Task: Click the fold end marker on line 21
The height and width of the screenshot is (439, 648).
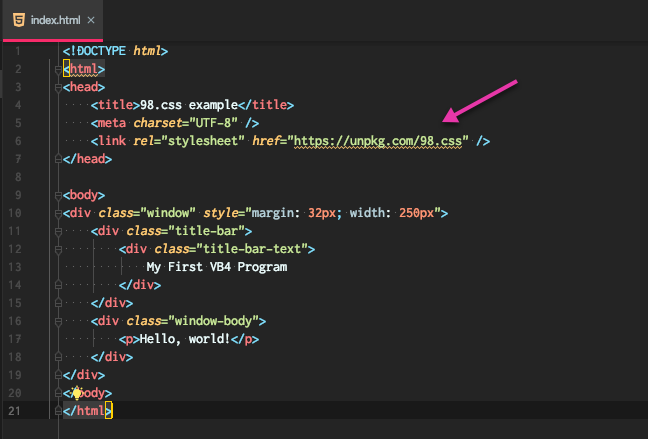Action: tap(58, 411)
